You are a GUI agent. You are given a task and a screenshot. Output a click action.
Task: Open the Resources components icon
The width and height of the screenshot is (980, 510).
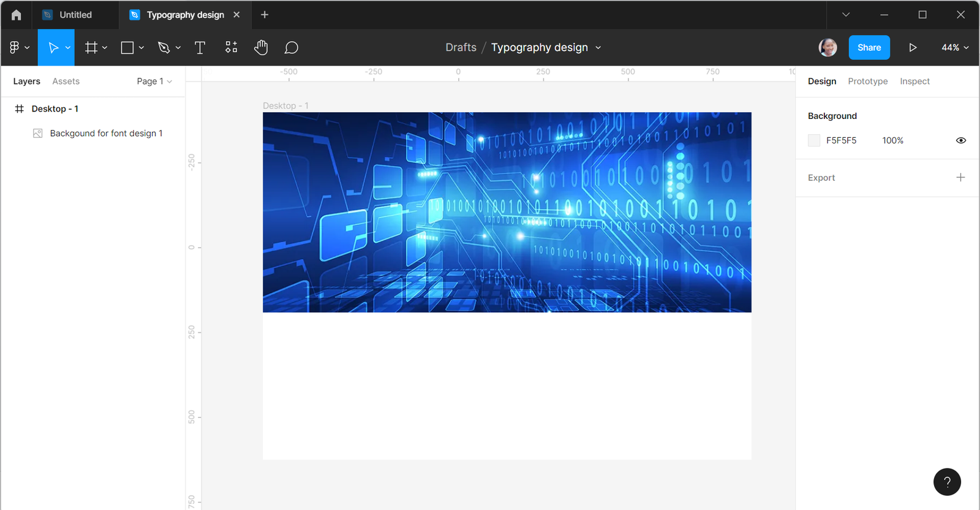231,48
